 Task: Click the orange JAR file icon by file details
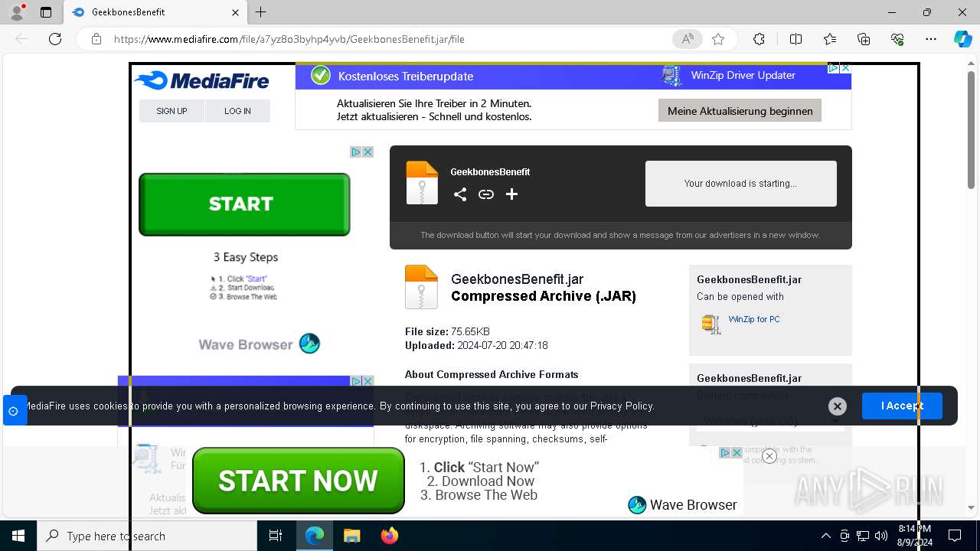tap(421, 287)
